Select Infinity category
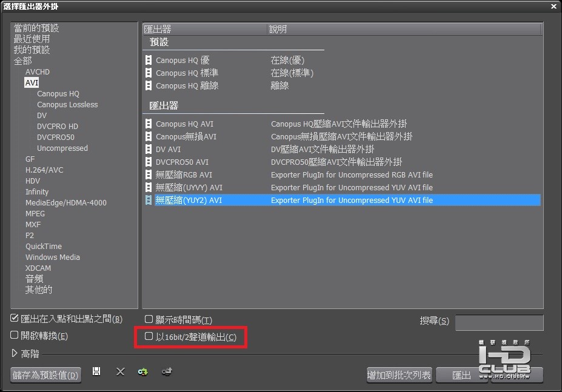The image size is (562, 392). (37, 192)
